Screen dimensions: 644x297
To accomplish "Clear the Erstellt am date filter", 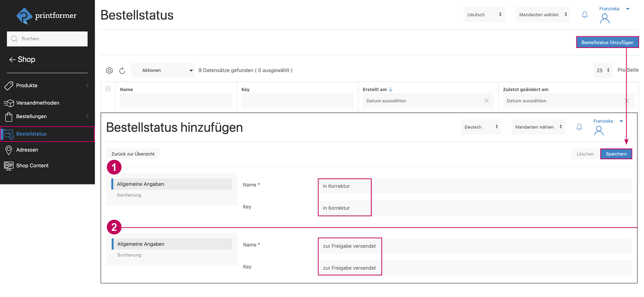I will 486,101.
